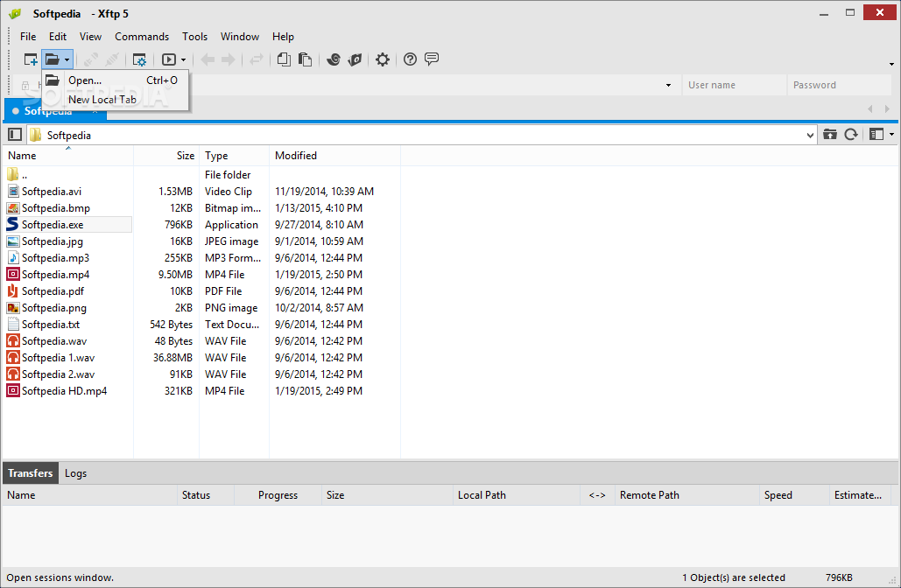
Task: Click the Softpedia.png file icon
Action: point(12,308)
